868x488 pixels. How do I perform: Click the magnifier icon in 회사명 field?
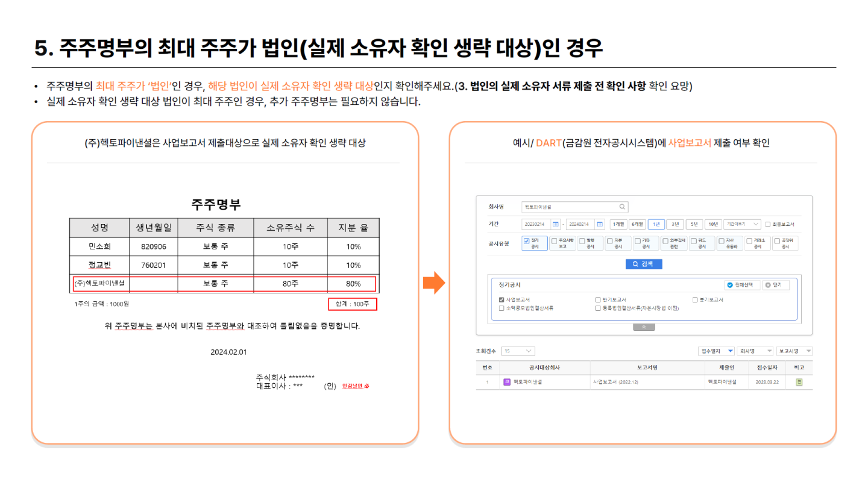click(623, 207)
